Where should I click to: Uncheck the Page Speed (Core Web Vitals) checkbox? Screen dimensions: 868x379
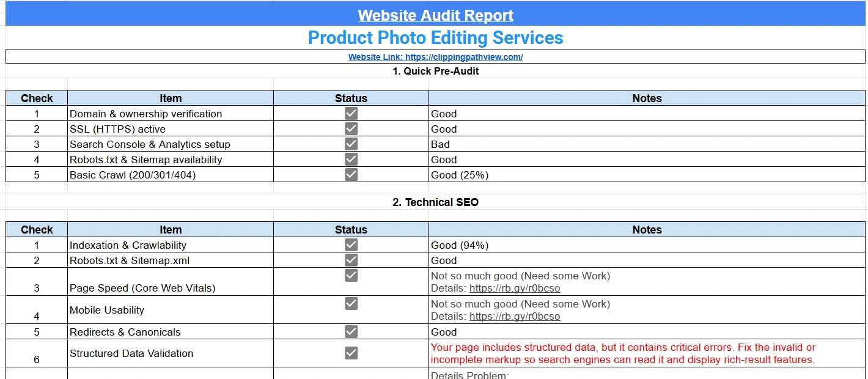point(351,276)
